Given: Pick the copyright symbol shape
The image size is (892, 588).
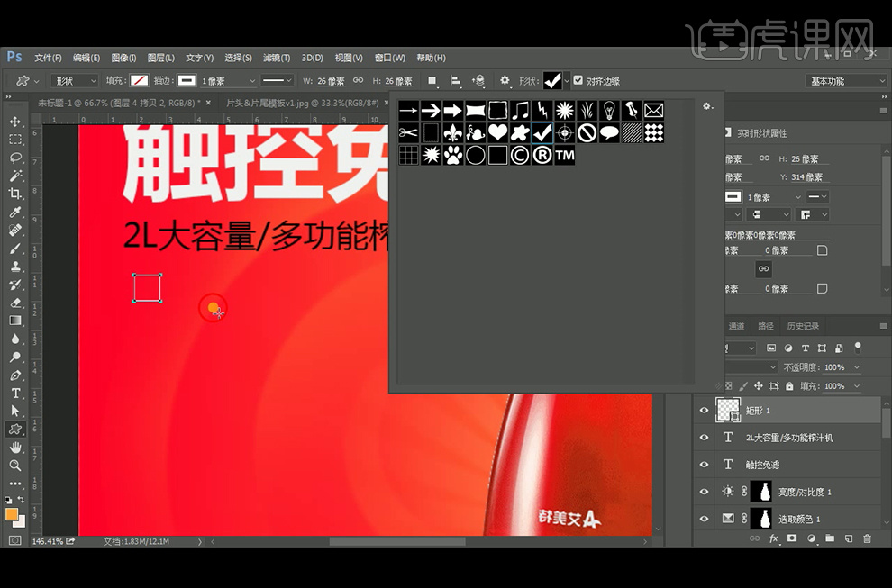Looking at the screenshot, I should click(520, 155).
